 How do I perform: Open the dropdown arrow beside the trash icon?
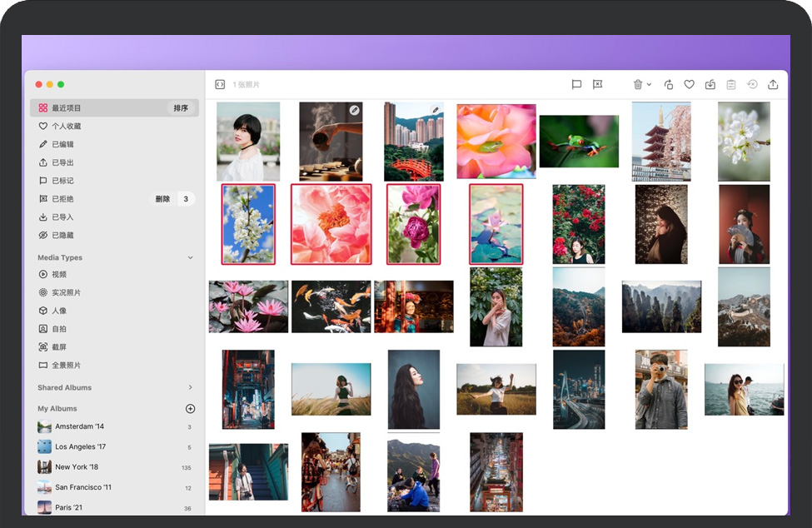(649, 85)
